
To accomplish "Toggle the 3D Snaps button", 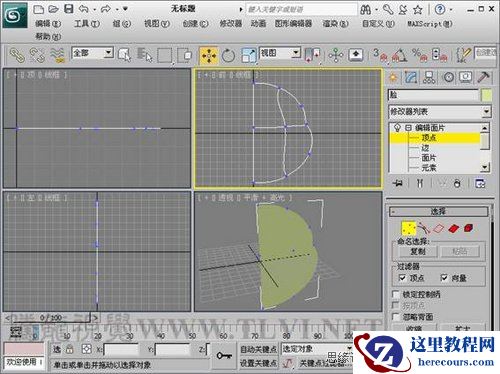I will (380, 55).
